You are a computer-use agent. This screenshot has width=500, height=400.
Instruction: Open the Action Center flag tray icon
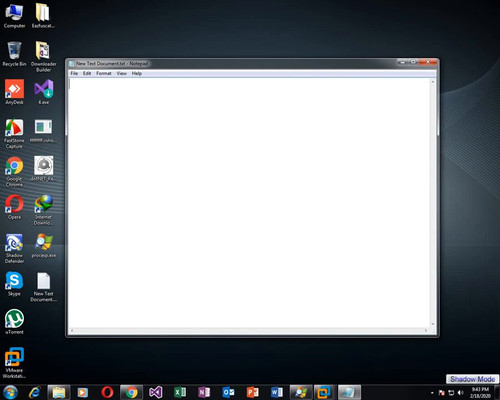[442, 393]
